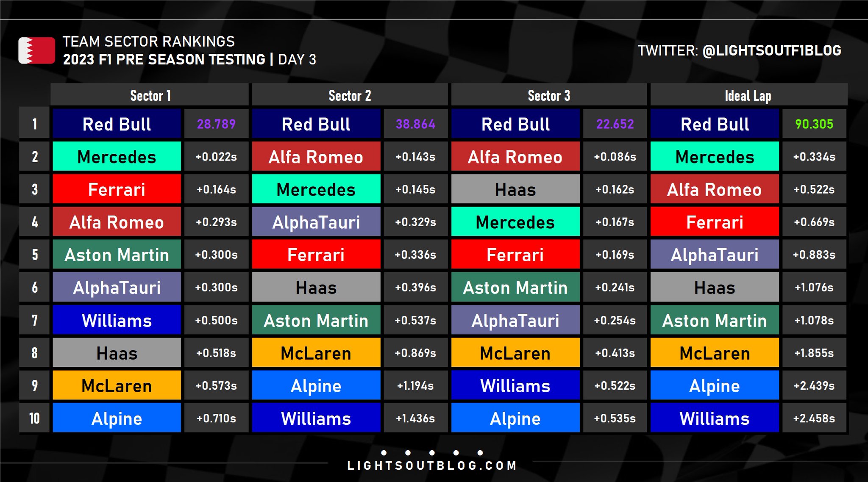The image size is (868, 482).
Task: Select the Ideal Lap column header
Action: coord(748,96)
